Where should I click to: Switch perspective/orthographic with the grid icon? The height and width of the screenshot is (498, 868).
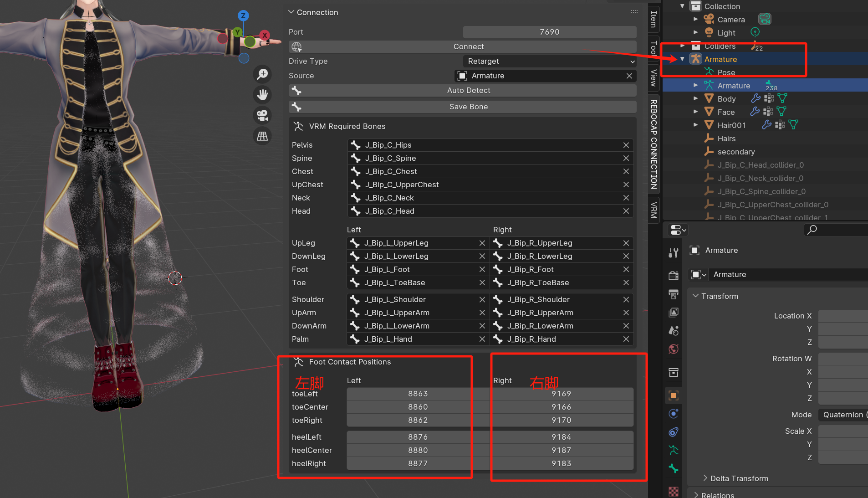[x=262, y=136]
